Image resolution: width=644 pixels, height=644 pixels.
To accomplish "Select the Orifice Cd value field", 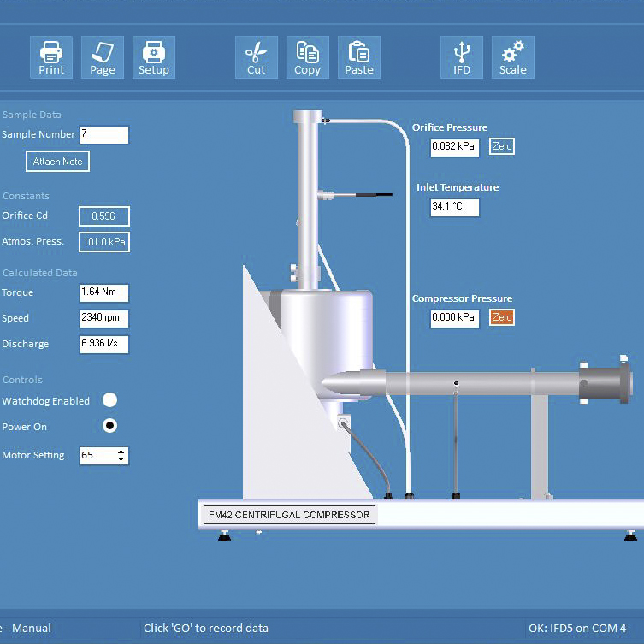I will [x=103, y=216].
